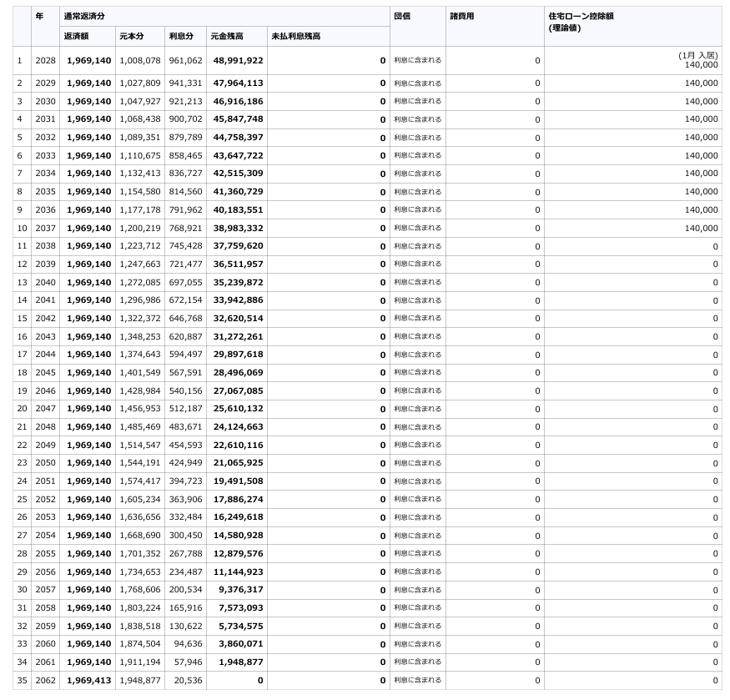The width and height of the screenshot is (730, 700).
Task: Click principal value 1,348,253
Action: point(140,336)
